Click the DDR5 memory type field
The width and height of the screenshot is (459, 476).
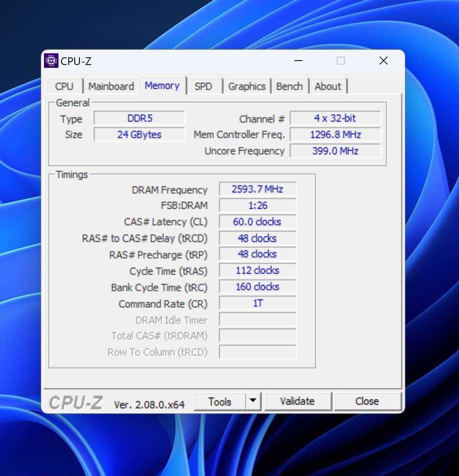click(140, 118)
